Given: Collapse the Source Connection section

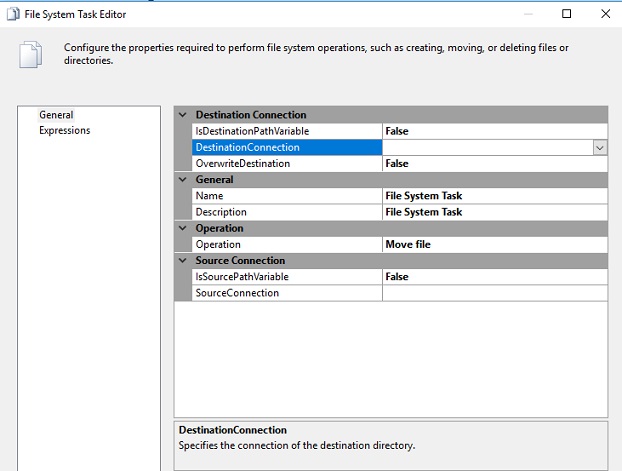Looking at the screenshot, I should tap(183, 261).
